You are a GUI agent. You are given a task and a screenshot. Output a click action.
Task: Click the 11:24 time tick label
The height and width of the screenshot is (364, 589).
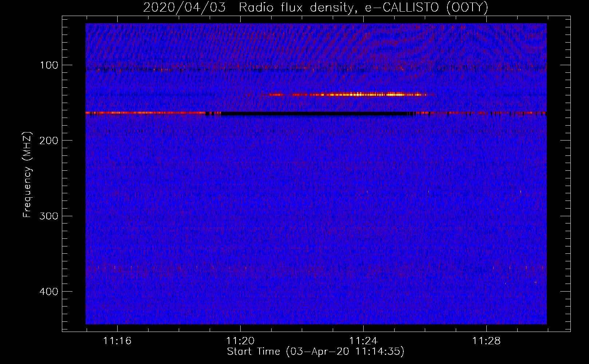[363, 341]
